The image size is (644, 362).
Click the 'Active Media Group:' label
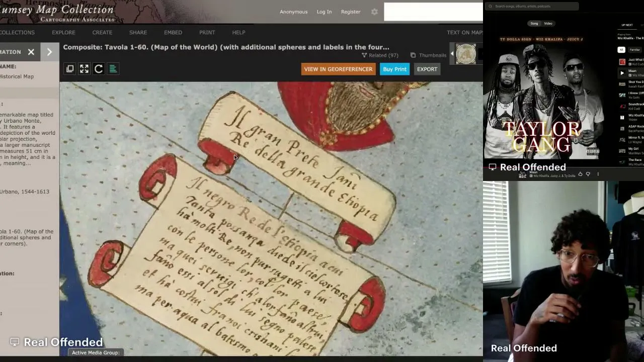coord(96,353)
